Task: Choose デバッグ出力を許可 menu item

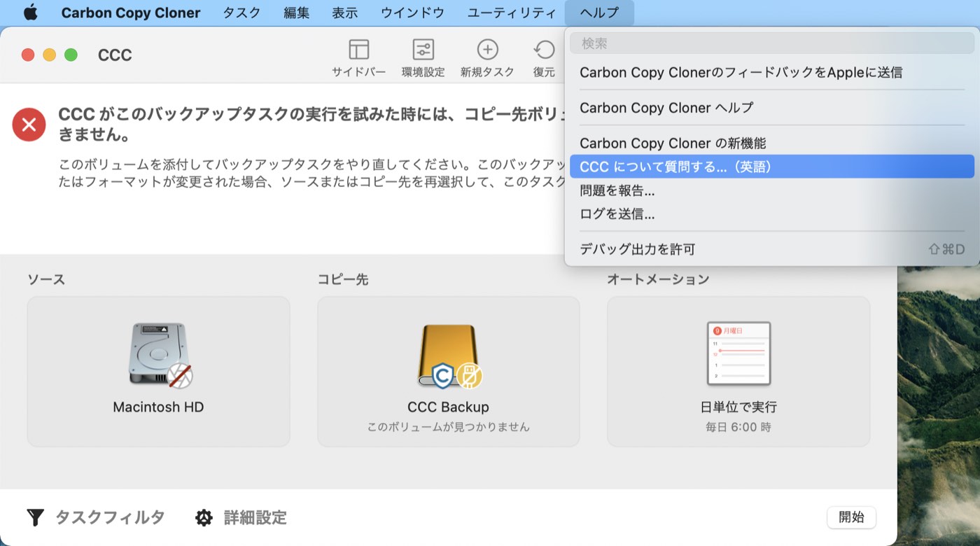Action: (772, 249)
